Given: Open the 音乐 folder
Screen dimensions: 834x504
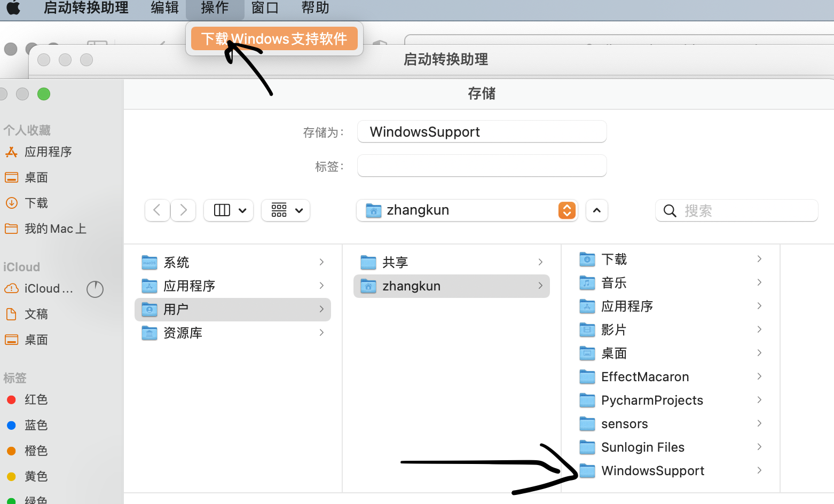Looking at the screenshot, I should pyautogui.click(x=671, y=282).
